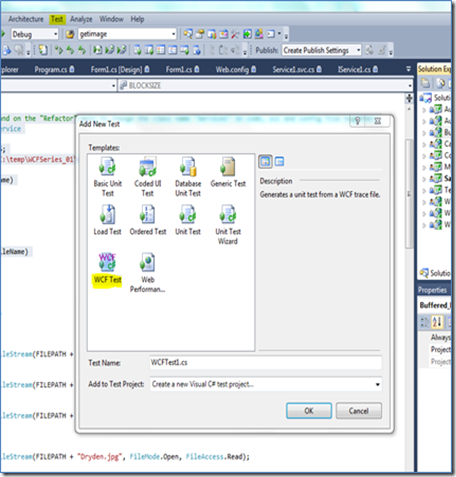This screenshot has width=456, height=477.
Task: Select the Basic Unit Test template
Action: [107, 177]
